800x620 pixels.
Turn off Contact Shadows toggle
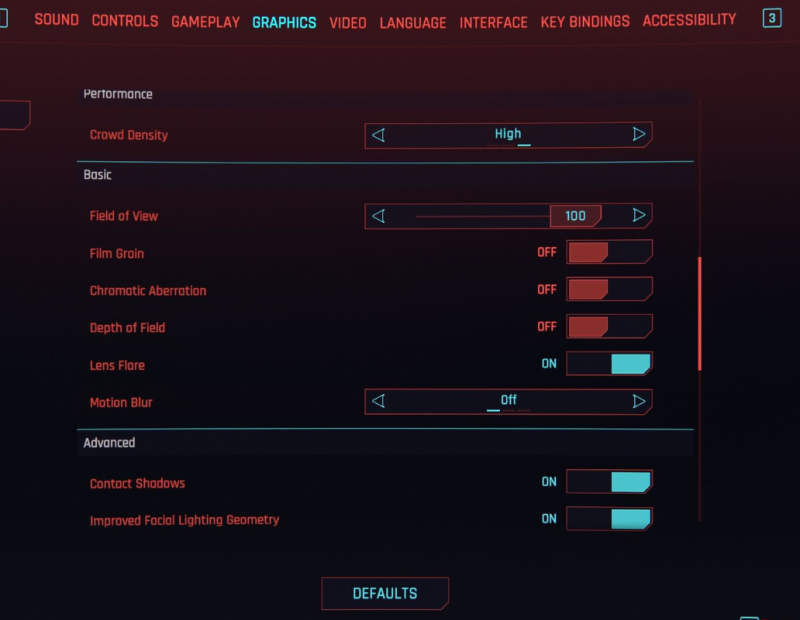[x=609, y=482]
